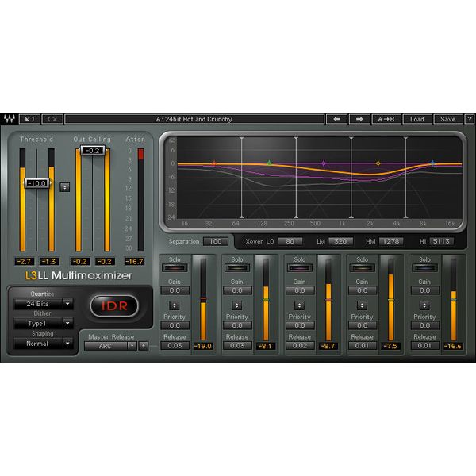The width and height of the screenshot is (476, 476).
Task: Click the Separation value field
Action: tap(215, 241)
